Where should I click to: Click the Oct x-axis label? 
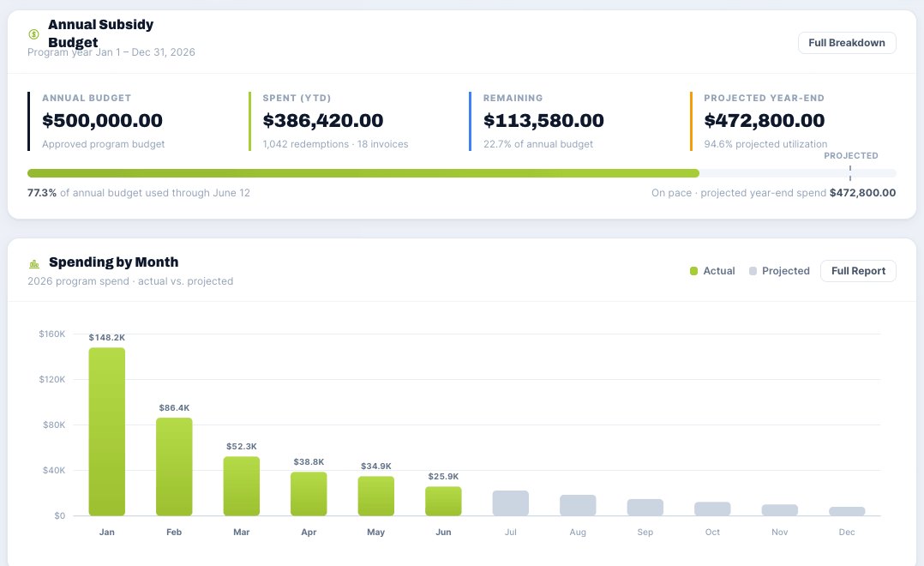[x=711, y=532]
